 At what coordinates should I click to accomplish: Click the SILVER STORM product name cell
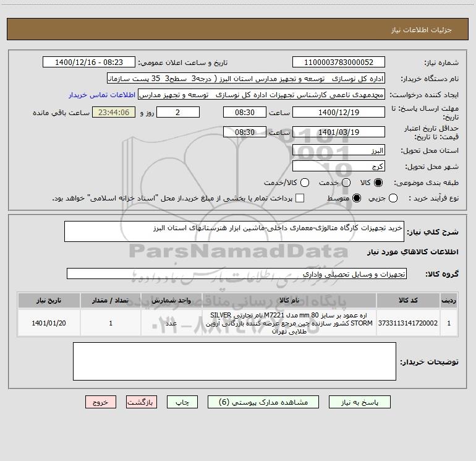pos(289,323)
